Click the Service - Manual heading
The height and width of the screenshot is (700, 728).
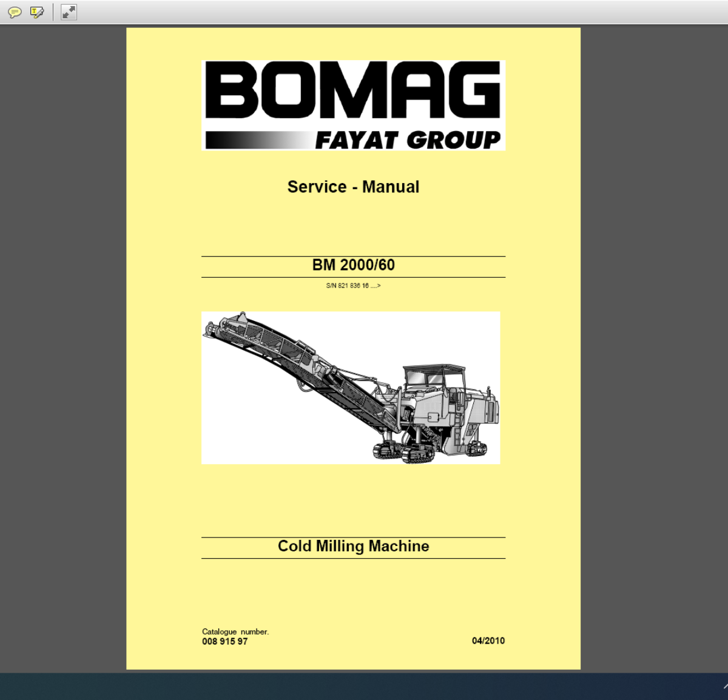353,187
